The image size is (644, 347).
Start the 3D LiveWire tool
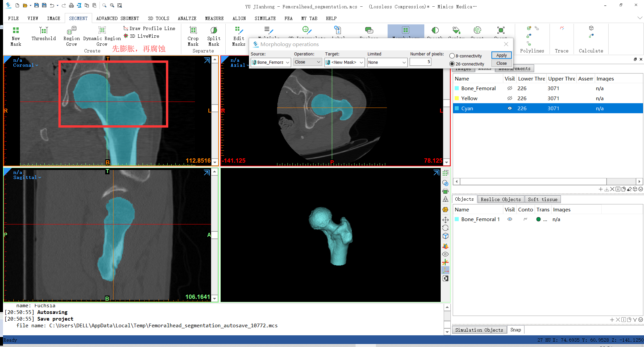pyautogui.click(x=141, y=36)
